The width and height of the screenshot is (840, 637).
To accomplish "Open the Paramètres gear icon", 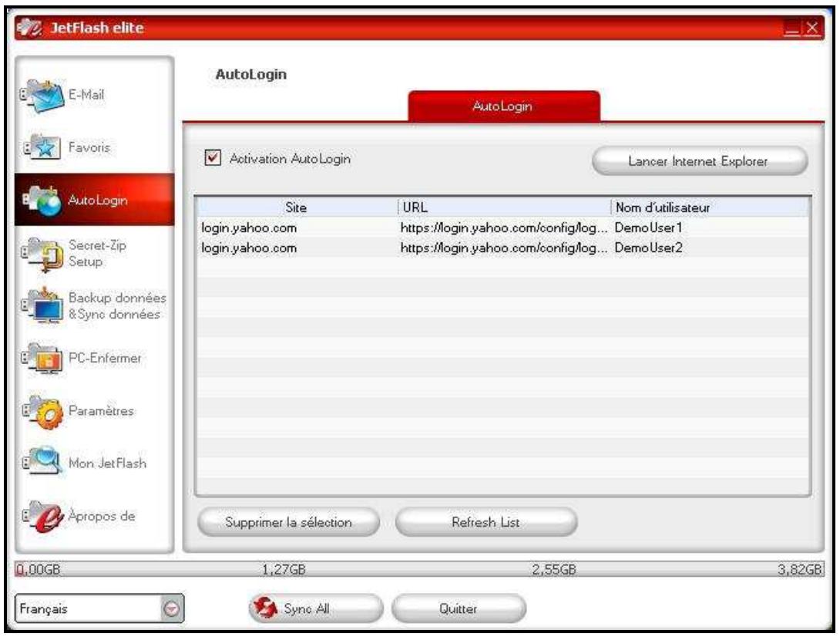I will 43,412.
